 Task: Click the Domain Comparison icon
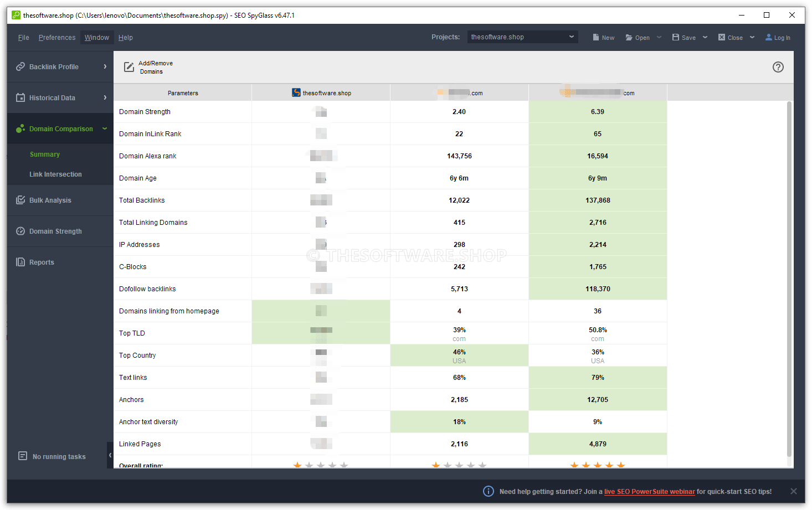pos(20,128)
